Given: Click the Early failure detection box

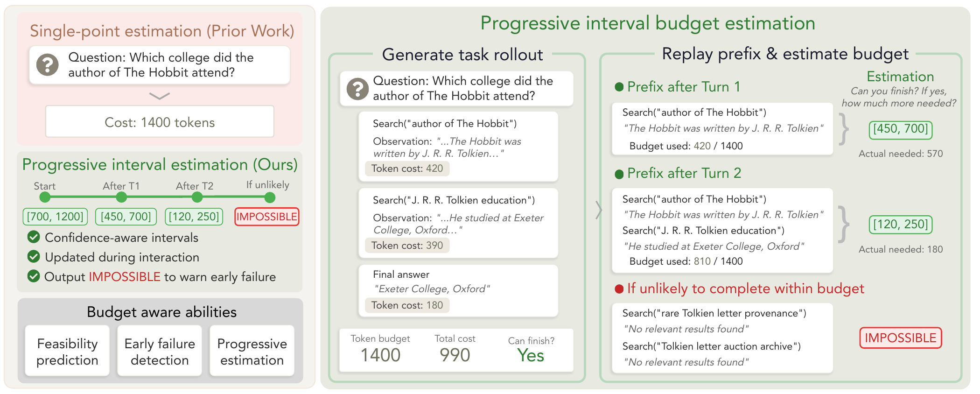Looking at the screenshot, I should pos(160,351).
